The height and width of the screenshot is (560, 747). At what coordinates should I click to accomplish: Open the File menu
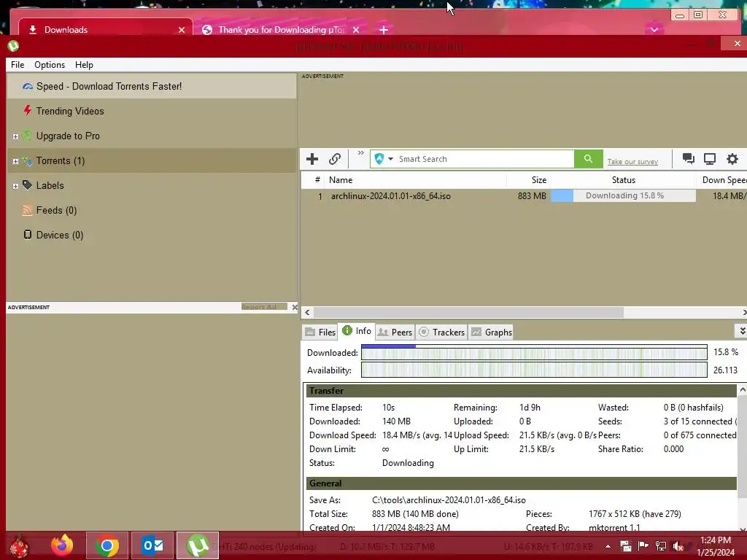point(18,65)
